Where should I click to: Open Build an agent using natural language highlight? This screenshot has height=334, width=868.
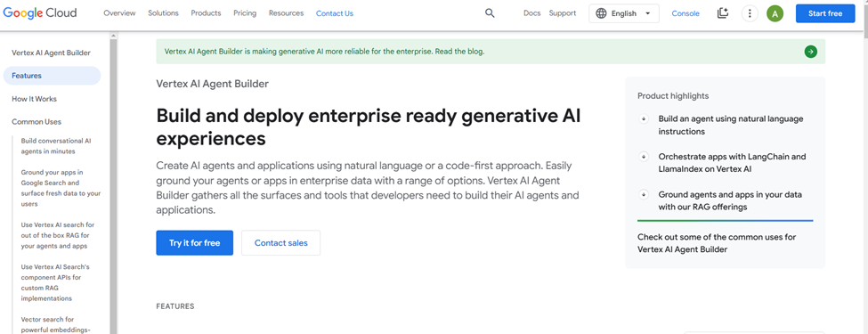(731, 126)
